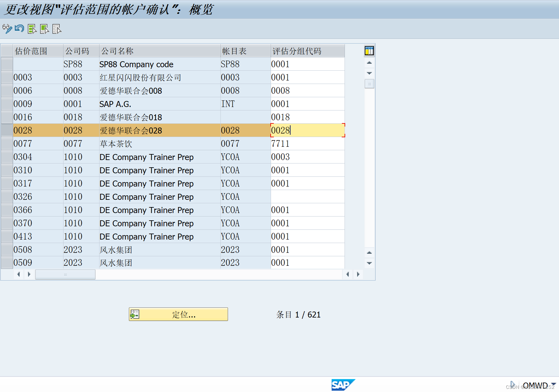The image size is (559, 392).
Task: Select the row for 爱德华联合会028
Action: pos(6,130)
